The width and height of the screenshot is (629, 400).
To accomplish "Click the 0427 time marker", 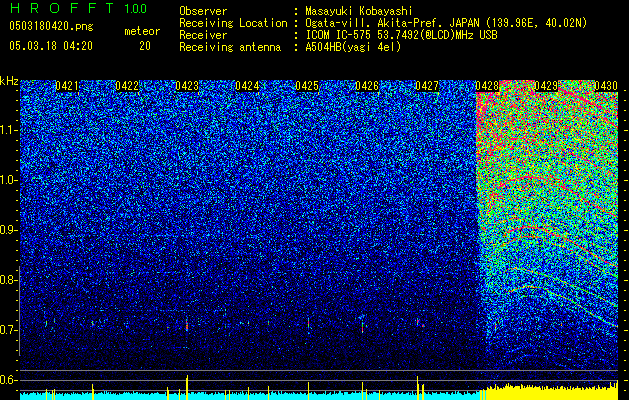I will tap(427, 86).
